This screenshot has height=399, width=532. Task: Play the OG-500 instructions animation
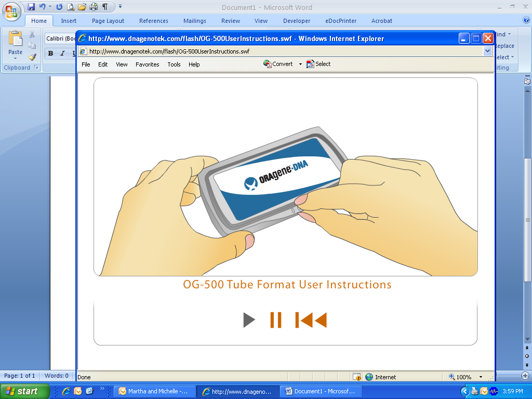pos(249,320)
